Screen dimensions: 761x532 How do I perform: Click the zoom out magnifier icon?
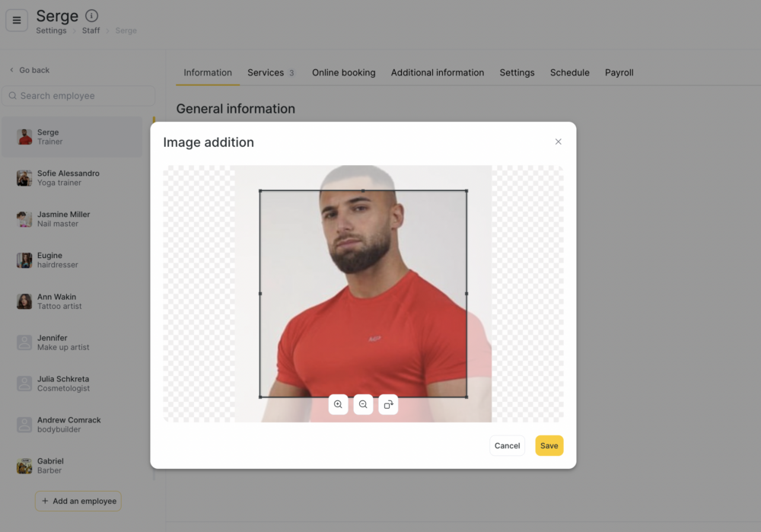point(363,404)
